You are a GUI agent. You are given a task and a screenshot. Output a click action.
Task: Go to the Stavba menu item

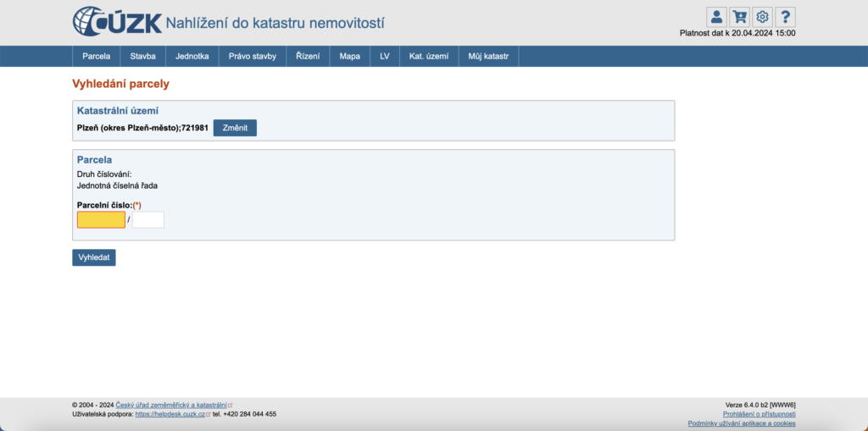(142, 56)
